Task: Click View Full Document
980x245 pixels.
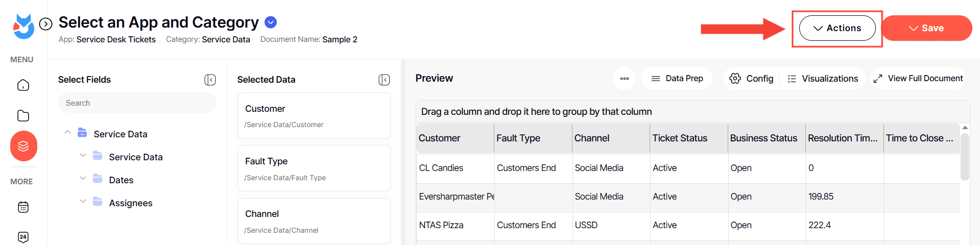Action: [x=918, y=79]
